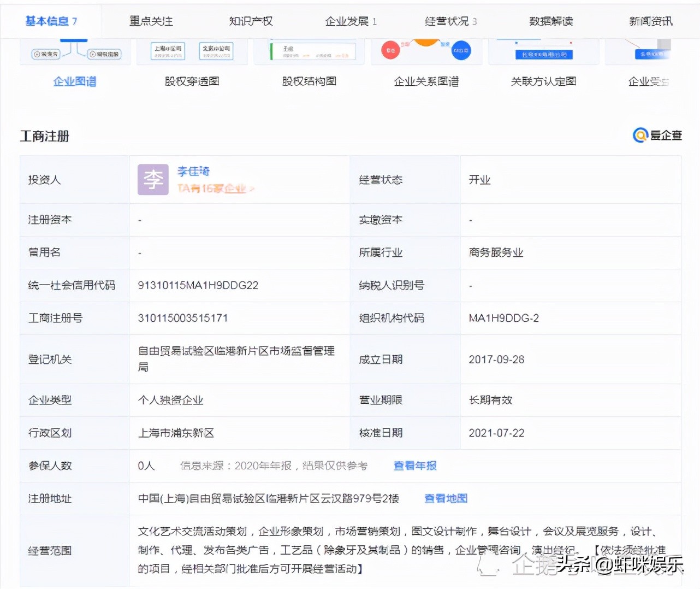Open 李佳琦 investor profile link

pos(193,171)
